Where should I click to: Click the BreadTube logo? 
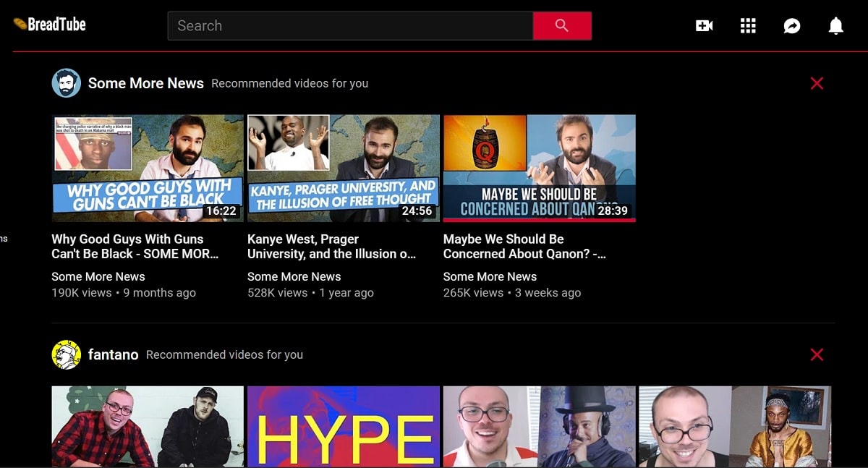(49, 25)
